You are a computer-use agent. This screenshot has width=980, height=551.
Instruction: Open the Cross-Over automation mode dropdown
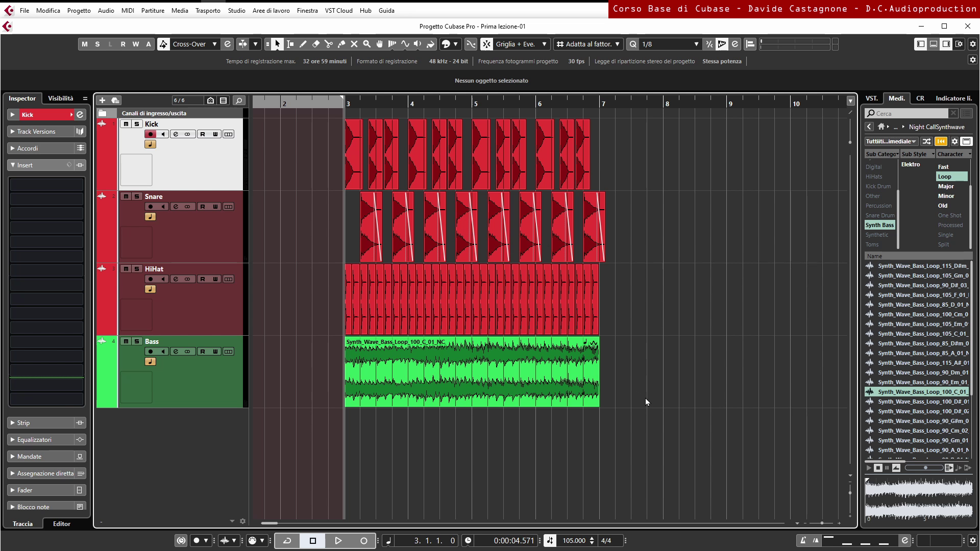coord(195,44)
